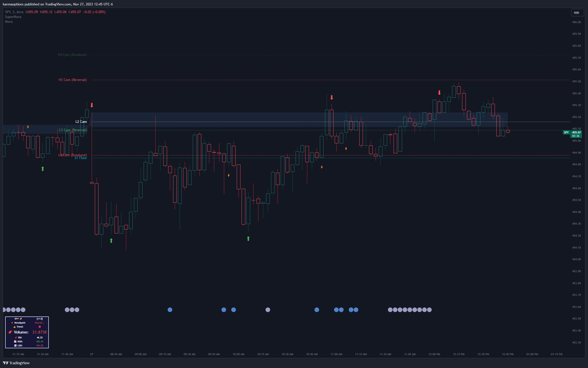
Task: Click the 10:30 AM time axis label
Action: pos(288,353)
